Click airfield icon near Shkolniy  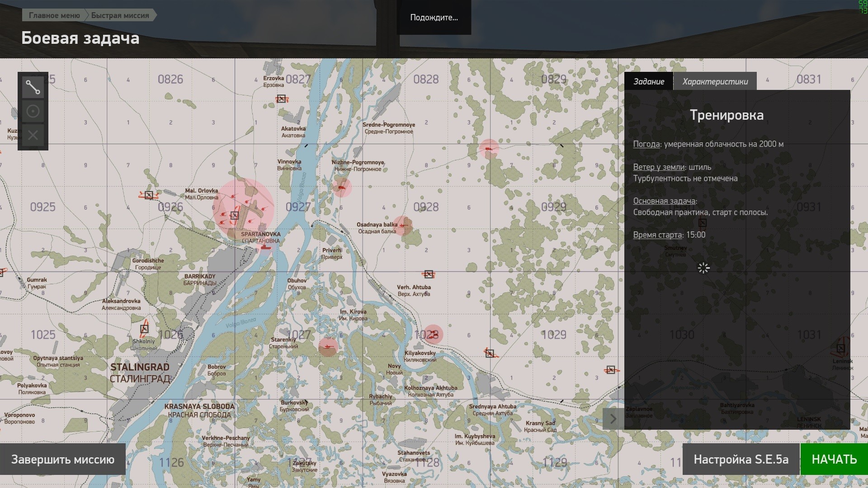pyautogui.click(x=144, y=329)
